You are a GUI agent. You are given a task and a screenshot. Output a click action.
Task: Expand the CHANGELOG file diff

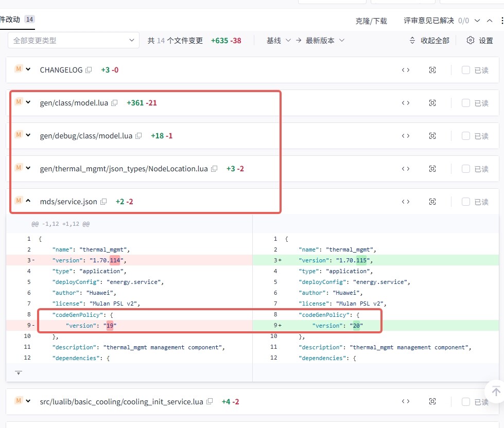click(28, 69)
